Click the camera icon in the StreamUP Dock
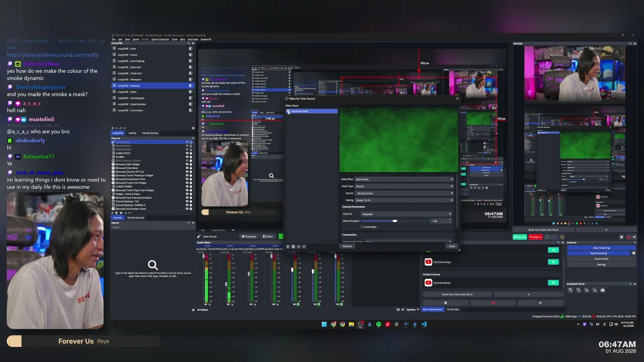The width and height of the screenshot is (644, 362). click(603, 290)
